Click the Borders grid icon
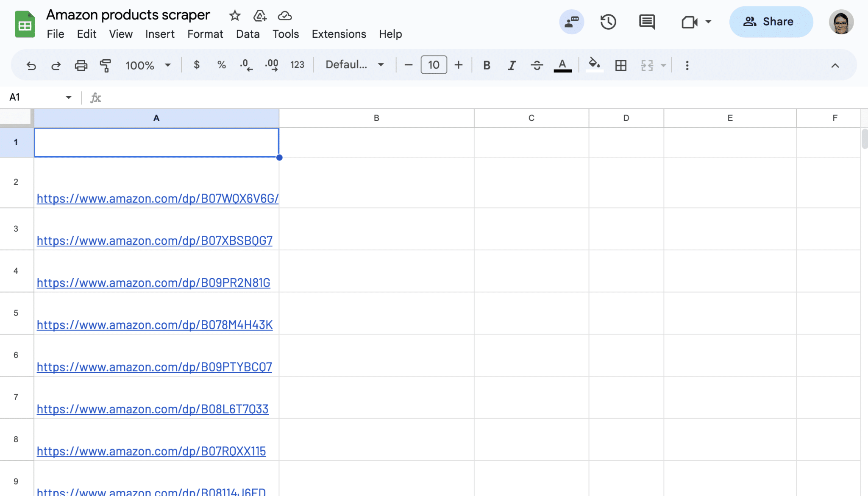 pos(620,65)
